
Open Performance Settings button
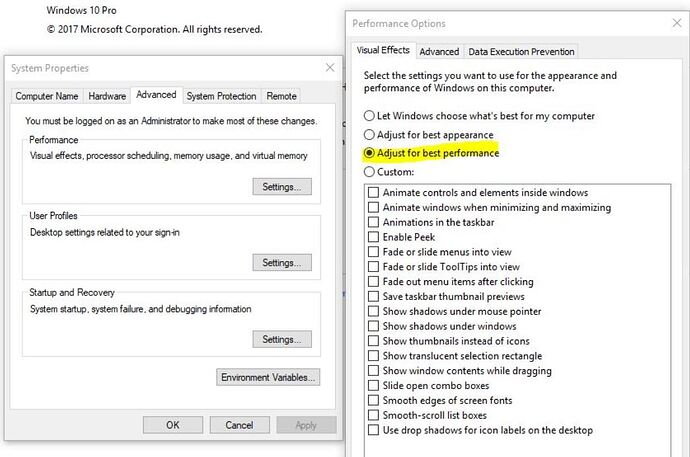[x=281, y=187]
